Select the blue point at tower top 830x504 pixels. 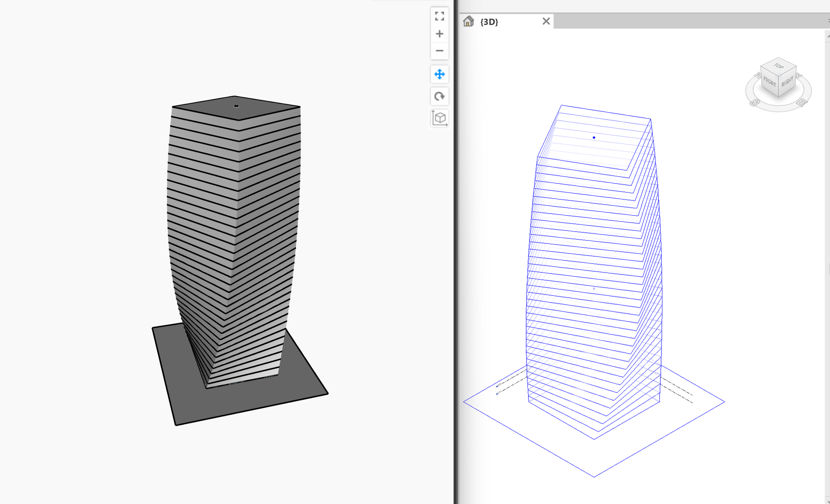coord(594,137)
